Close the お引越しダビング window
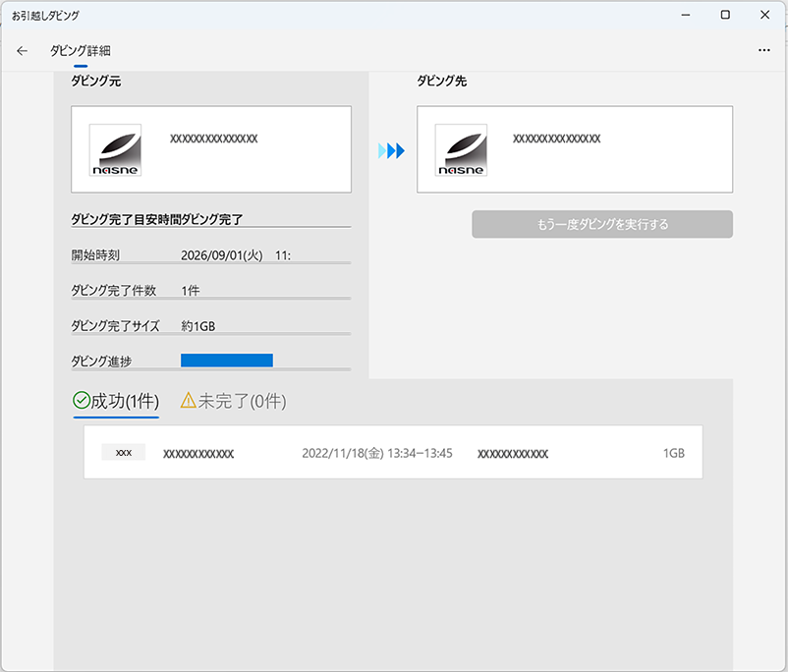Viewport: 788px width, 672px height. pos(764,15)
